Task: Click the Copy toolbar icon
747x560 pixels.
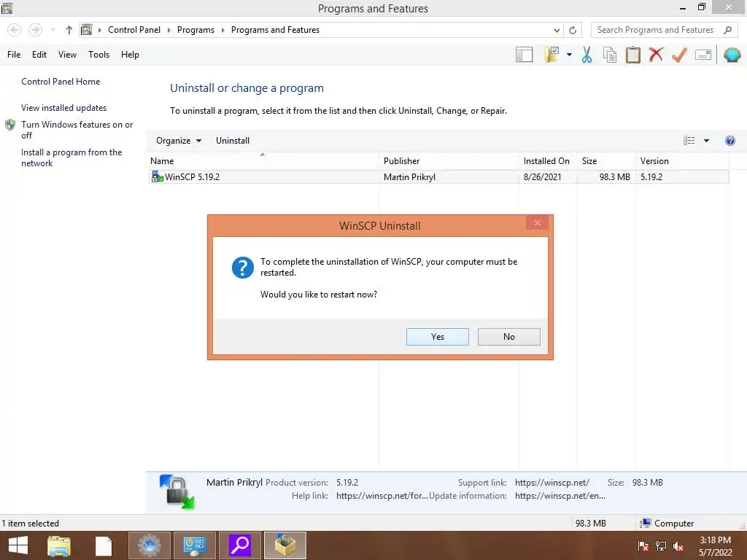Action: click(x=610, y=55)
